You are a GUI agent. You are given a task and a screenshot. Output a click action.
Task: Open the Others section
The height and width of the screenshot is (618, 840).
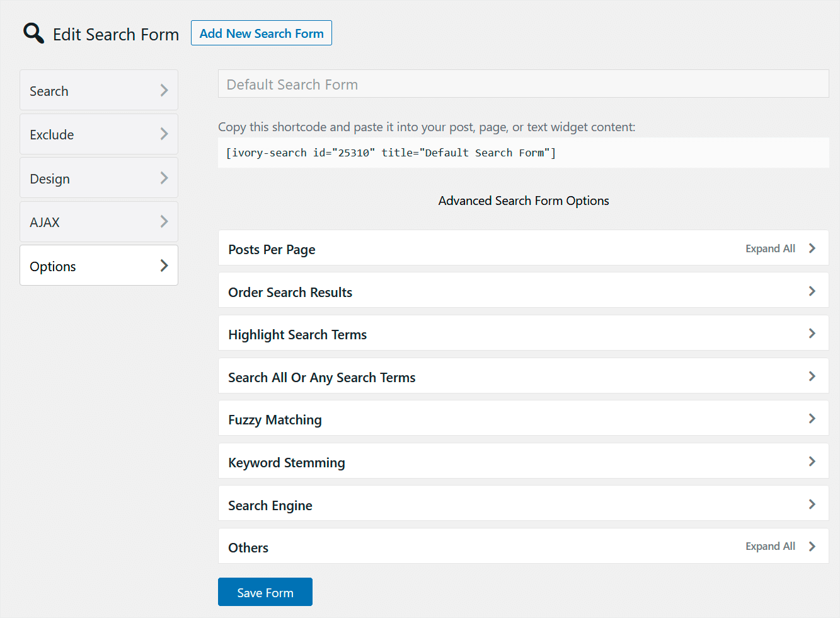click(x=441, y=547)
